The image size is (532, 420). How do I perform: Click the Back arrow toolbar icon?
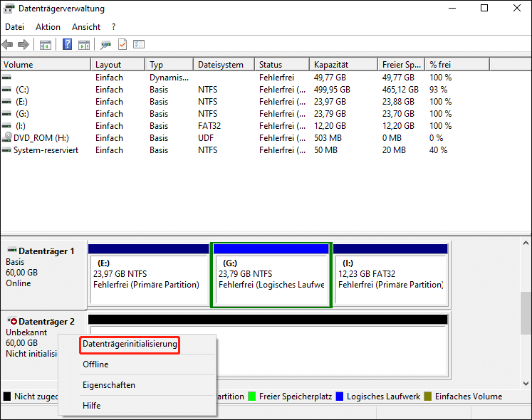8,45
